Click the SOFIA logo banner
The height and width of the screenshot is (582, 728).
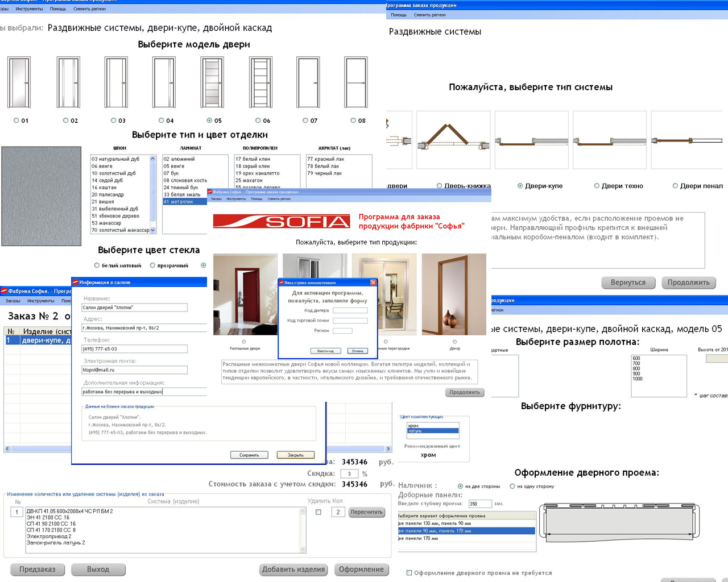(x=282, y=221)
